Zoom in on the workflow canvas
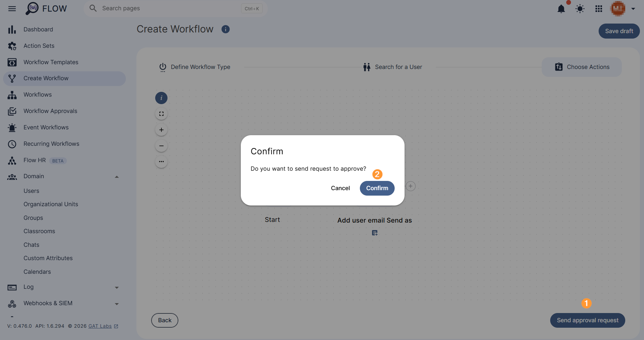The width and height of the screenshot is (644, 340). (161, 130)
